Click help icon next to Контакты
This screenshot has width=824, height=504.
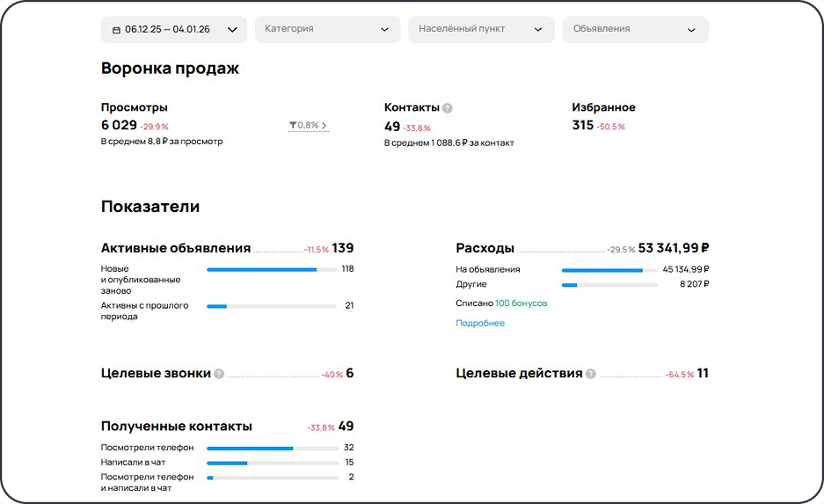pos(447,108)
